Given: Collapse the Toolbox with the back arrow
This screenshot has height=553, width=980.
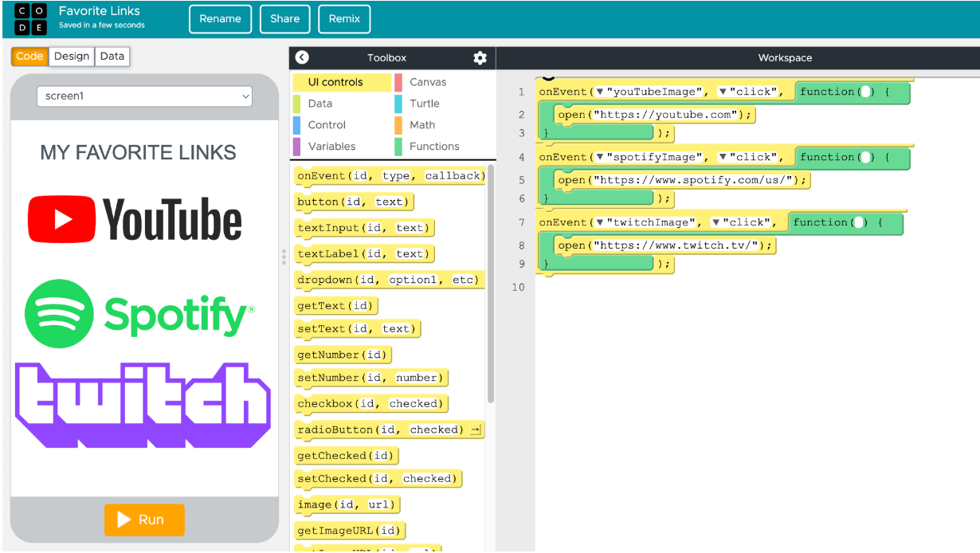Looking at the screenshot, I should 302,57.
